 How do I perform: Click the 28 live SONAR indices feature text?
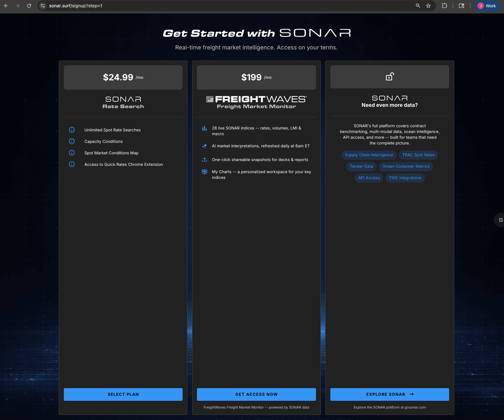257,131
